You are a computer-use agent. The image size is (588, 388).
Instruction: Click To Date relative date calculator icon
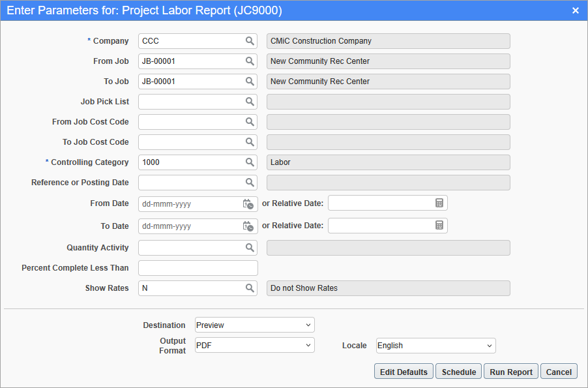coord(439,225)
